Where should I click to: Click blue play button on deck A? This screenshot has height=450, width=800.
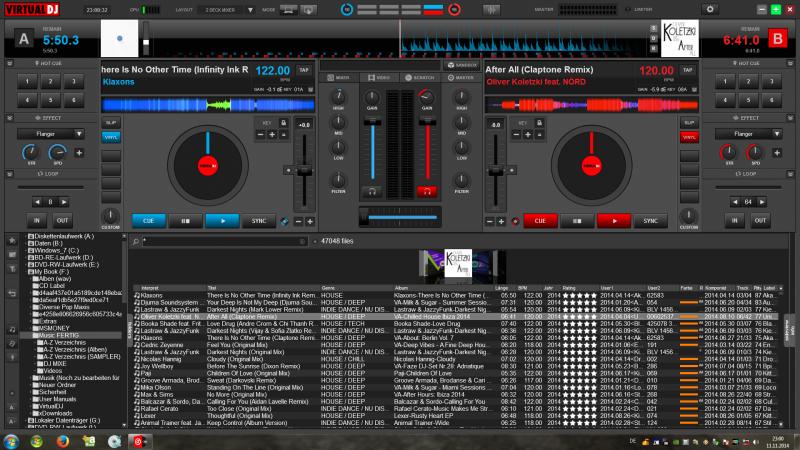coord(222,221)
